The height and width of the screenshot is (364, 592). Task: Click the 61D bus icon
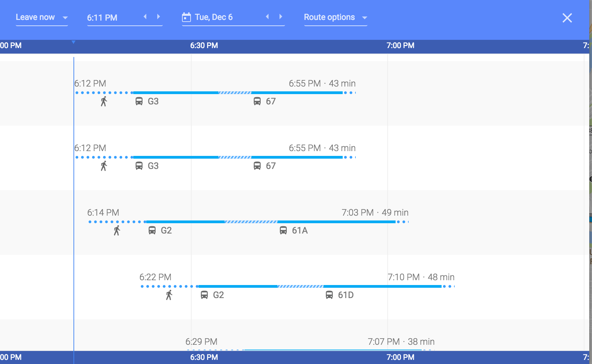pyautogui.click(x=329, y=295)
